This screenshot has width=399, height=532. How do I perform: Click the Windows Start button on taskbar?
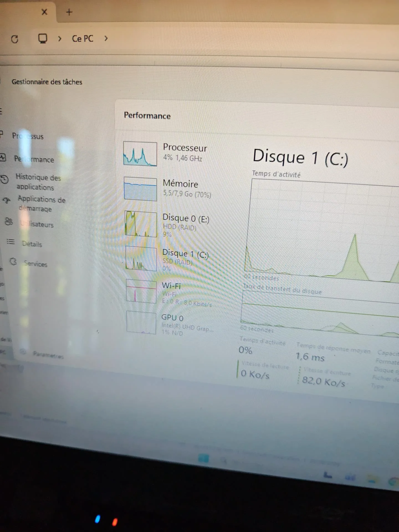pyautogui.click(x=204, y=459)
